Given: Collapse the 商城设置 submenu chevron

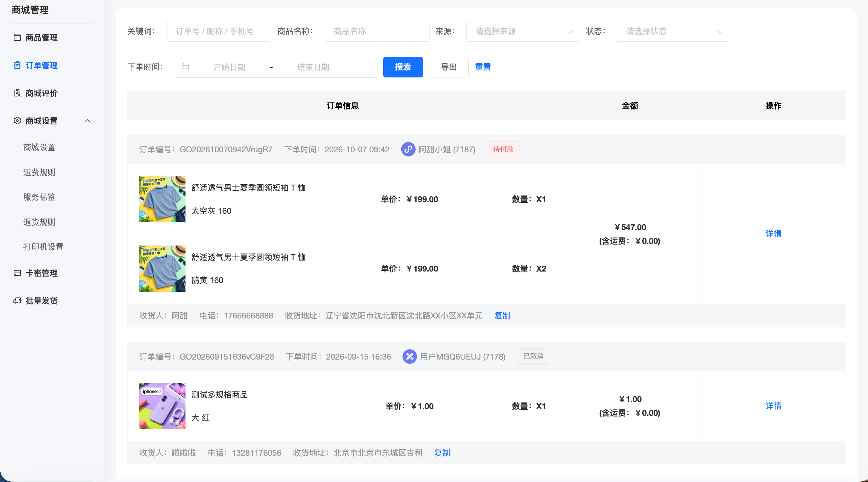Looking at the screenshot, I should coord(88,121).
